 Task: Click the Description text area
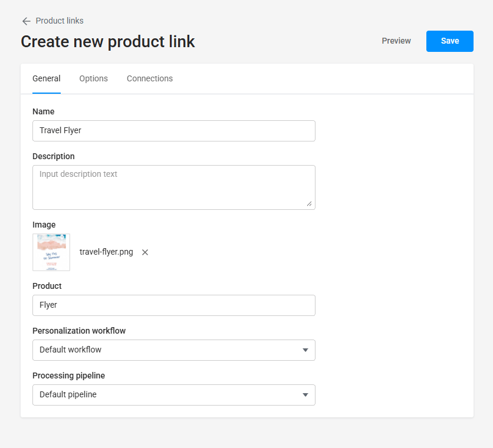pos(174,185)
